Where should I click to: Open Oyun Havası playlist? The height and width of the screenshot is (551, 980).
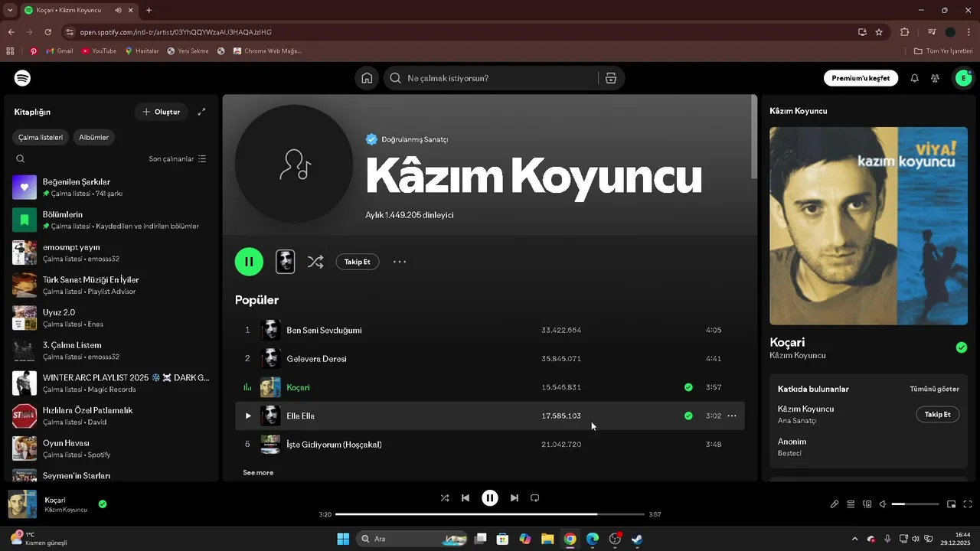pyautogui.click(x=111, y=448)
